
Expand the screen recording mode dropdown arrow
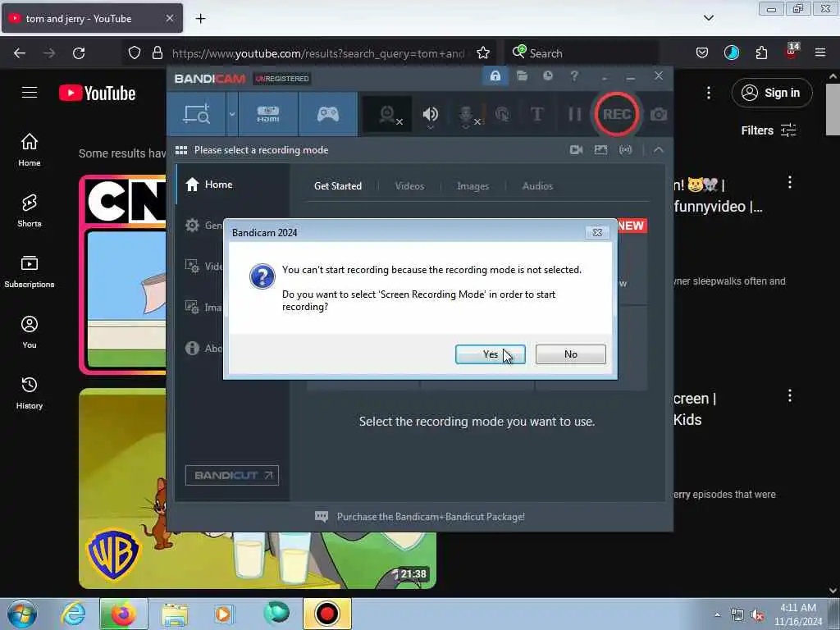point(232,114)
